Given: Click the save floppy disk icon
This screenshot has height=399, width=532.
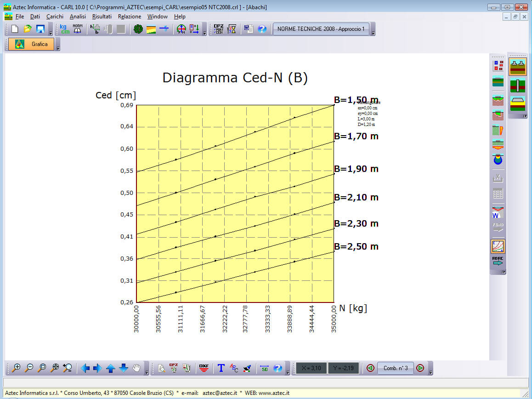Looking at the screenshot, I should point(40,29).
